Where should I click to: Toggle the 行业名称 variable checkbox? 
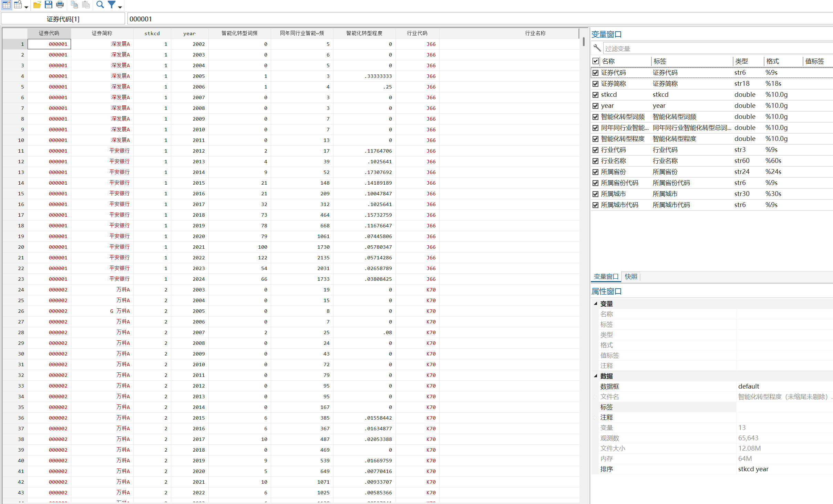pyautogui.click(x=595, y=161)
